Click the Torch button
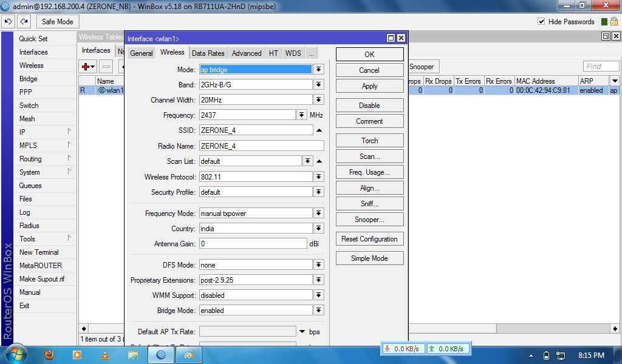The height and width of the screenshot is (364, 622). click(369, 141)
